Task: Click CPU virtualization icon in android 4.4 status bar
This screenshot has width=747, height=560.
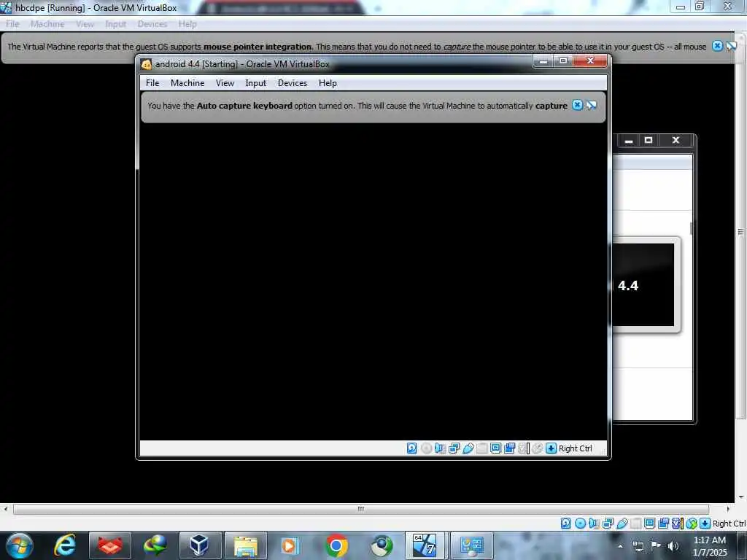Action: coord(524,448)
